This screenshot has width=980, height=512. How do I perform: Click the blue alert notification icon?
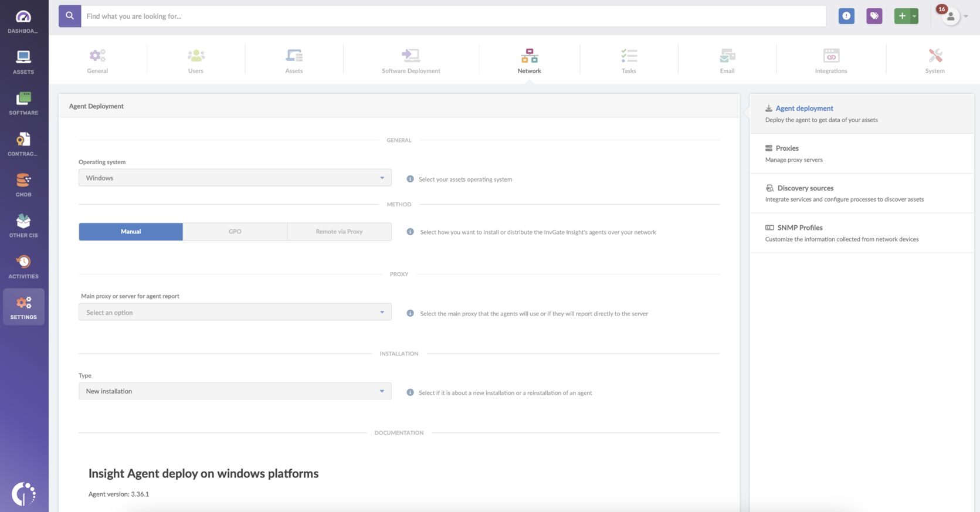click(x=846, y=16)
